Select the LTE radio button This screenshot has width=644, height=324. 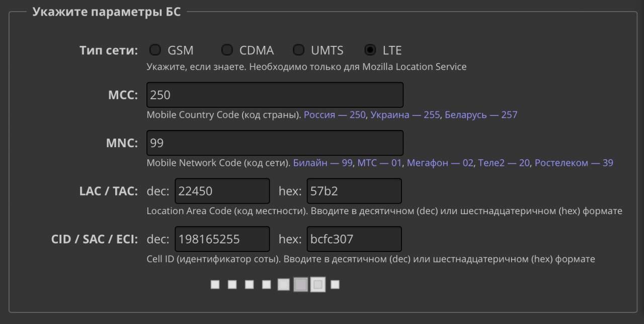point(370,50)
